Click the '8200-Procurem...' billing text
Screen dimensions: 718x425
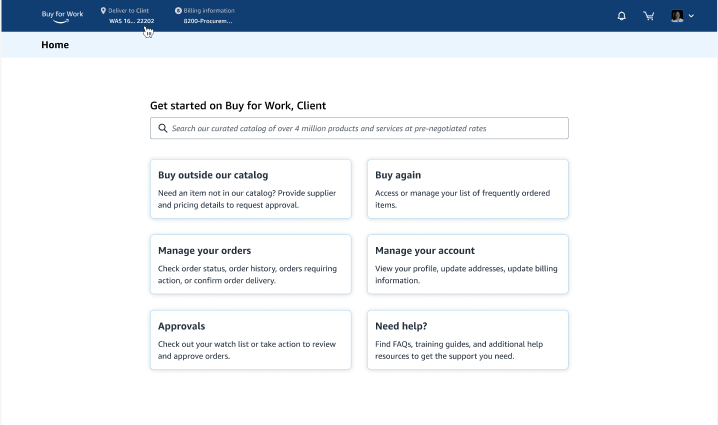coord(208,21)
